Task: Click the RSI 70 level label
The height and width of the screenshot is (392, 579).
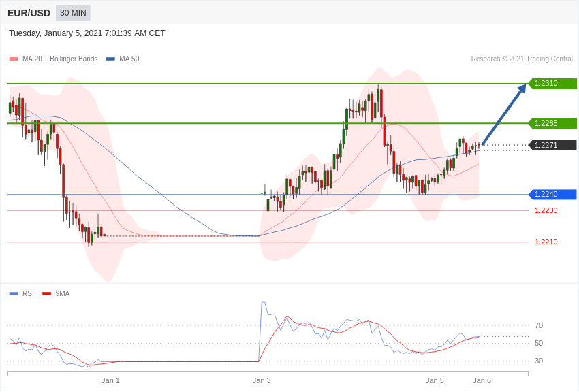Action: [x=539, y=325]
